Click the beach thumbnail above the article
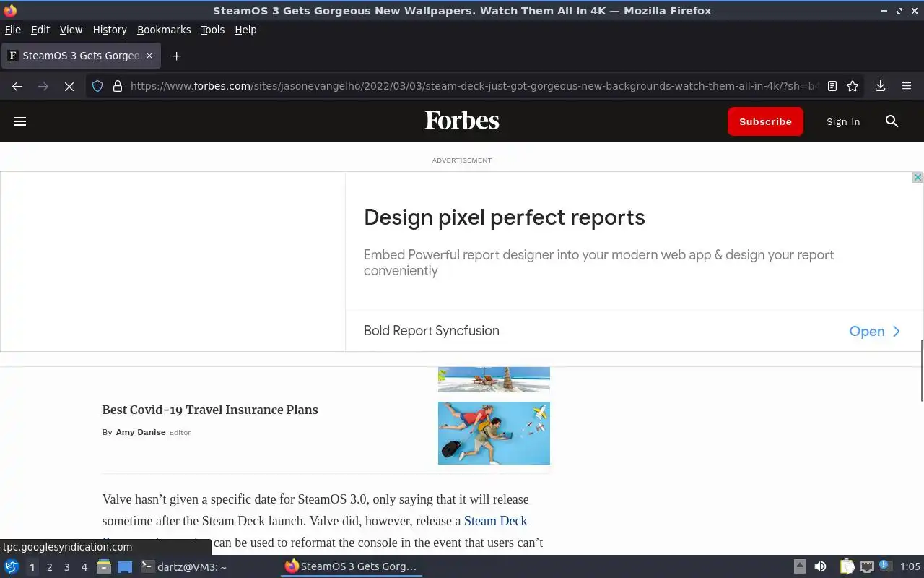924x578 pixels. point(494,379)
